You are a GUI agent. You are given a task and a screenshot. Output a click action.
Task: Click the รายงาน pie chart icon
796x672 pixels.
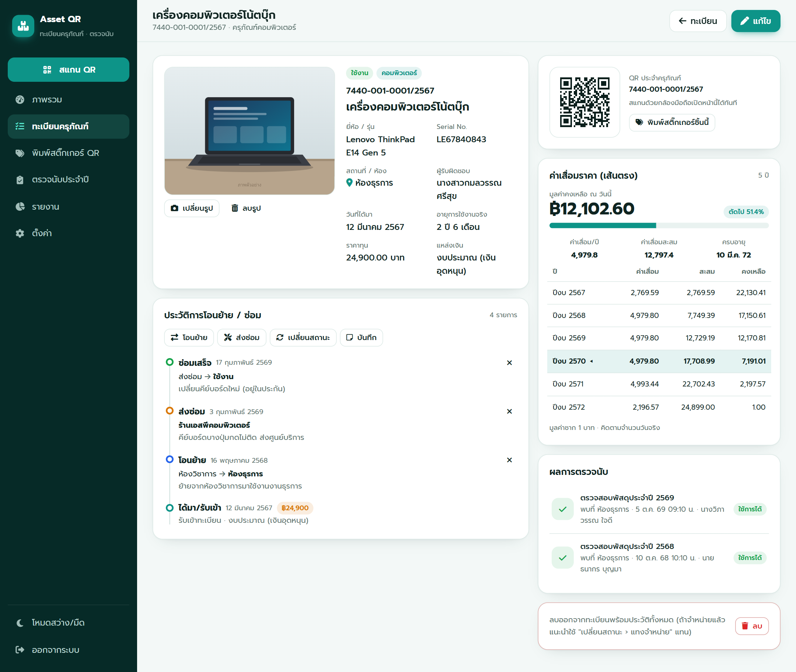coord(20,207)
